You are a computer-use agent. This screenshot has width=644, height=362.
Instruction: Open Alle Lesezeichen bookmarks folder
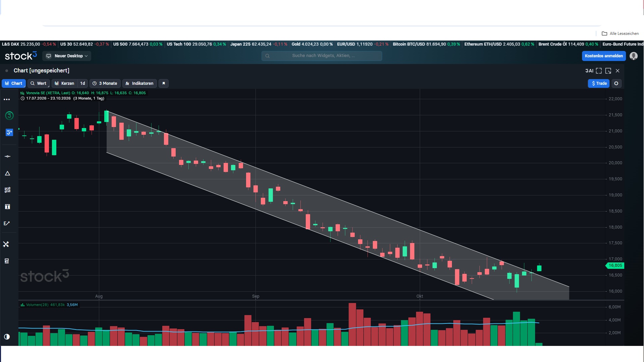pos(620,34)
